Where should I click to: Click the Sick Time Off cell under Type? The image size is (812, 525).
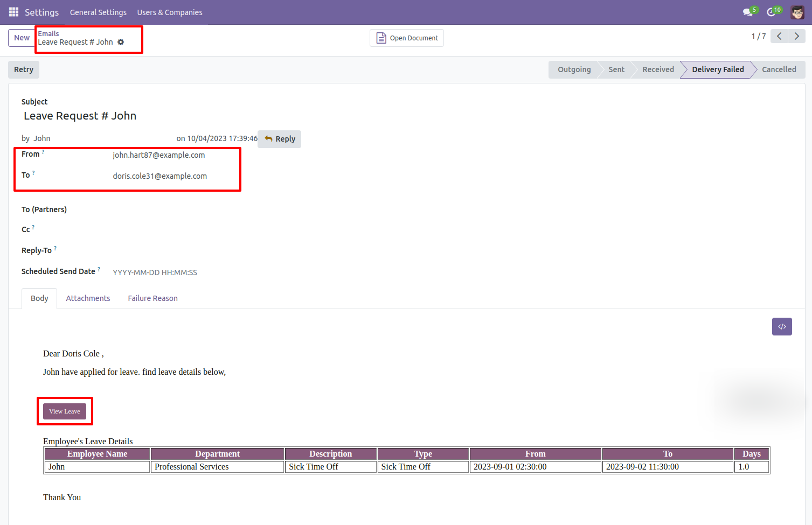(x=423, y=467)
